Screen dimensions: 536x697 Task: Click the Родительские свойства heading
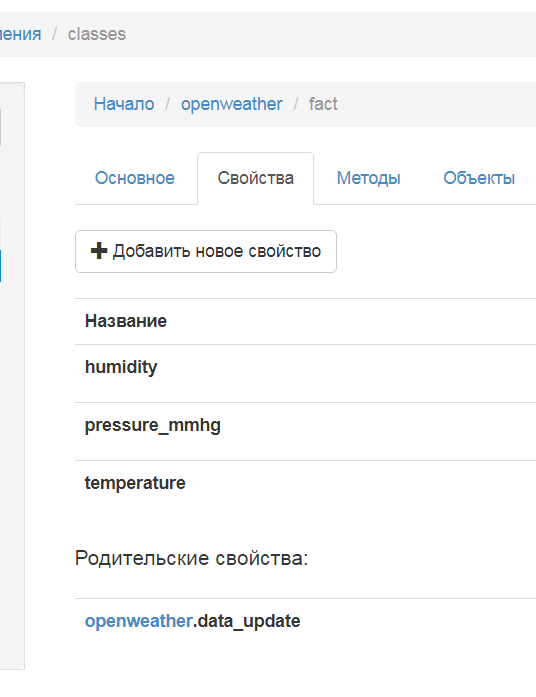click(192, 558)
